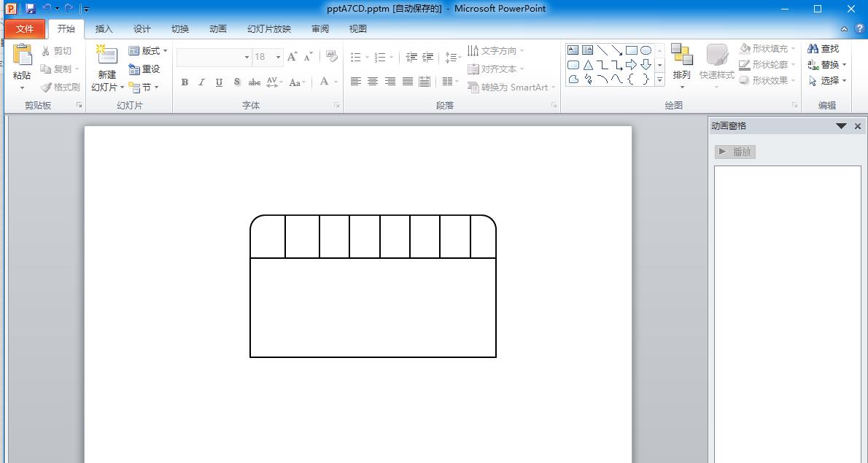Image resolution: width=868 pixels, height=463 pixels.
Task: Switch to the Insert (插入) tab
Action: [104, 29]
